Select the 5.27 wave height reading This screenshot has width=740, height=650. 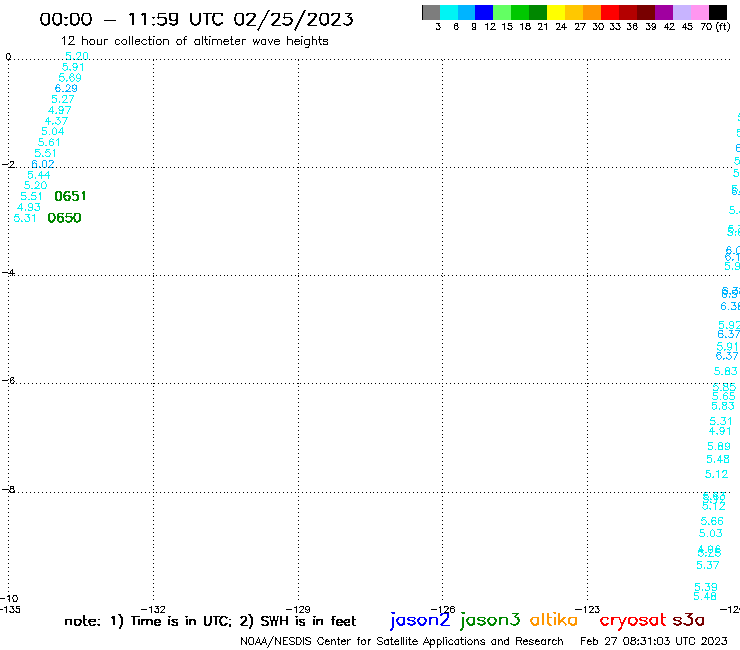[x=63, y=99]
